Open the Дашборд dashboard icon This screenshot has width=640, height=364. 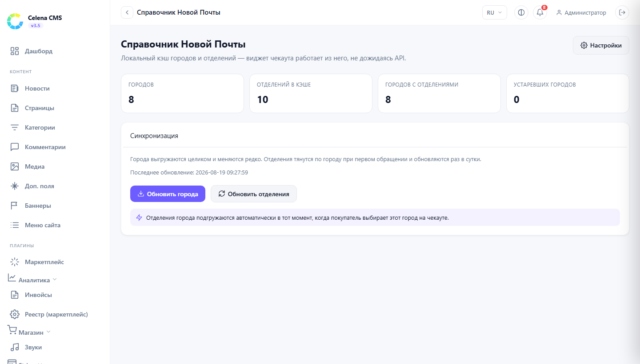click(15, 51)
